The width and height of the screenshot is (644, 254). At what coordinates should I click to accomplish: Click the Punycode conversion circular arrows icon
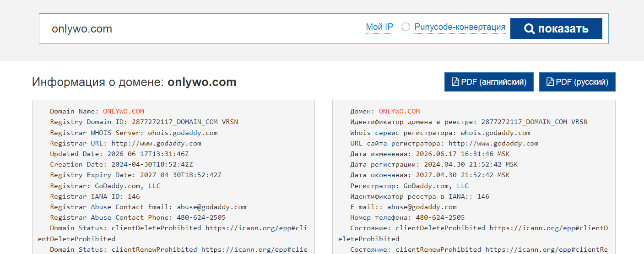406,27
